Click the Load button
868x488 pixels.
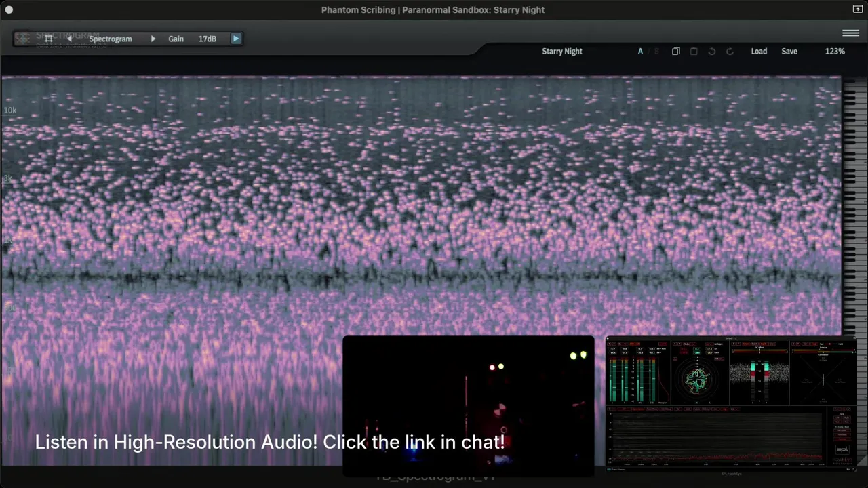point(759,52)
